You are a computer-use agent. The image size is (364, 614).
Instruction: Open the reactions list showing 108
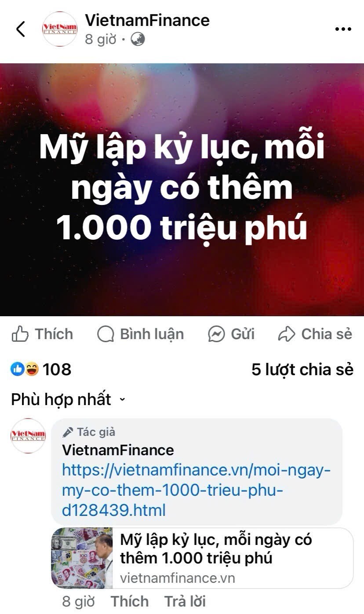[x=41, y=369]
